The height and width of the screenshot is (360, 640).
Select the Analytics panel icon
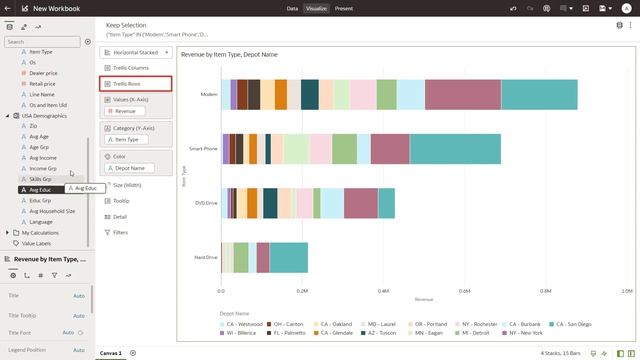pyautogui.click(x=38, y=27)
